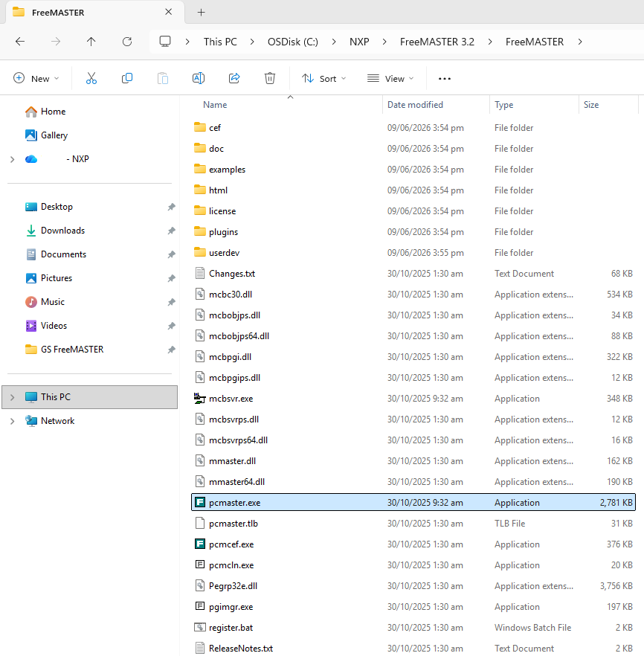
Task: Open the Sort dropdown menu
Action: coord(324,78)
